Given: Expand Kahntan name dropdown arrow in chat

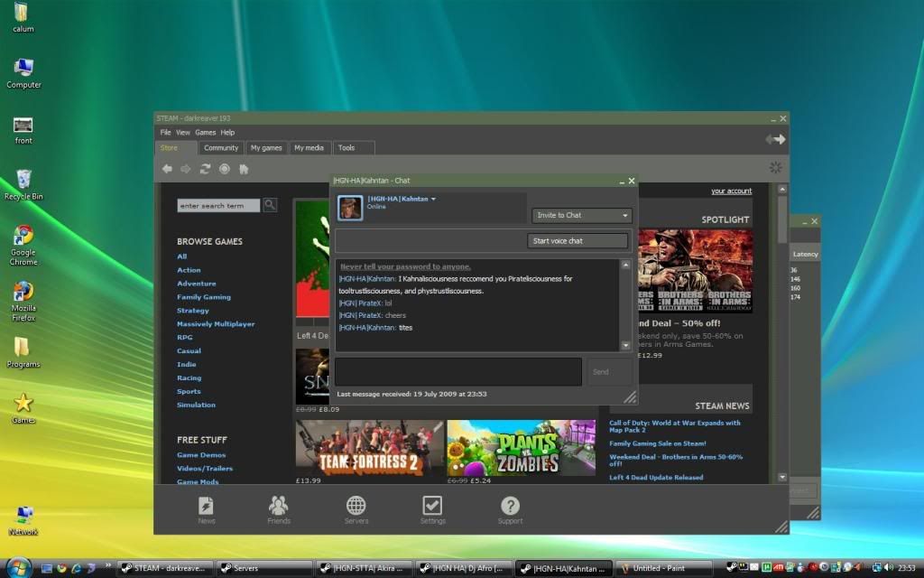Looking at the screenshot, I should (433, 200).
